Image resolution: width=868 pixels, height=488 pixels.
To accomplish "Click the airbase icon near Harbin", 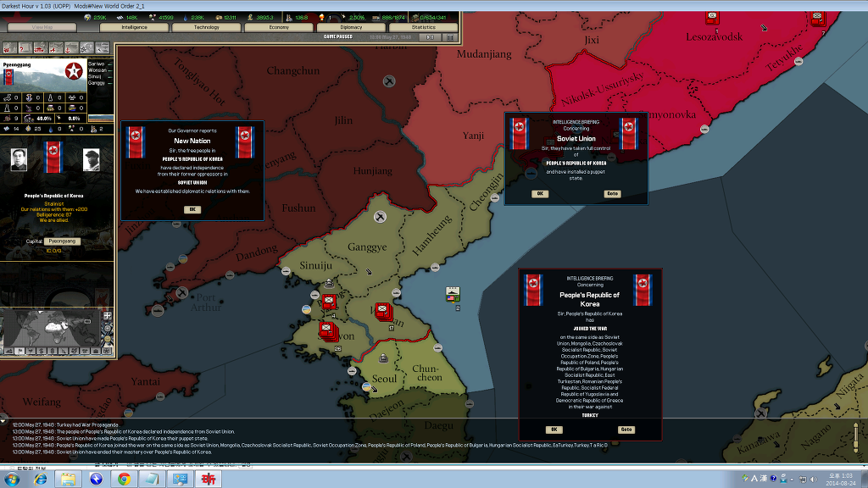I will (389, 81).
